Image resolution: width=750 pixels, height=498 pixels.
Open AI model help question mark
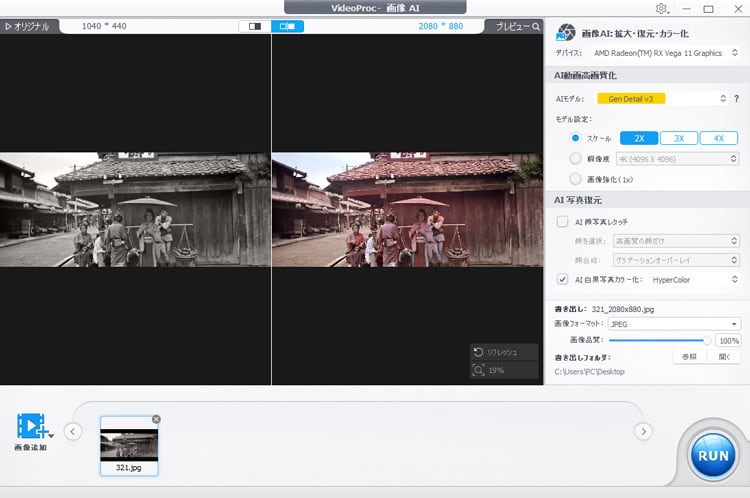[x=737, y=99]
